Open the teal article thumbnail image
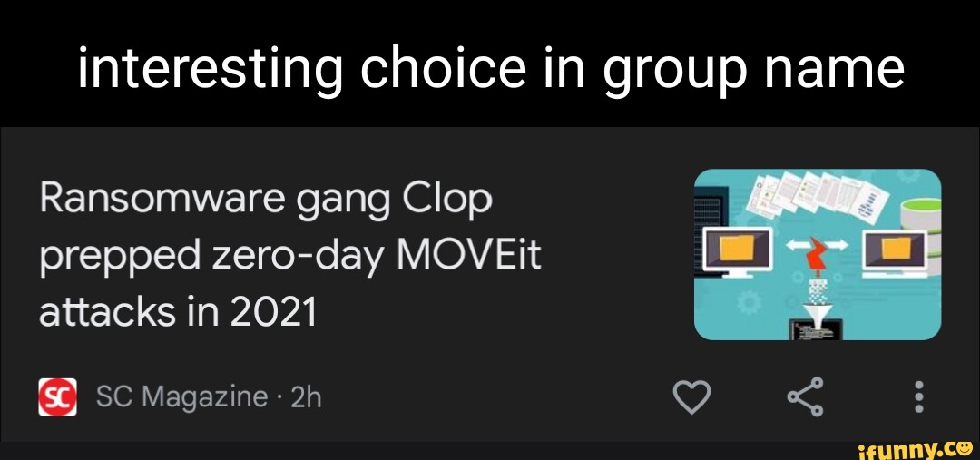 [817, 254]
